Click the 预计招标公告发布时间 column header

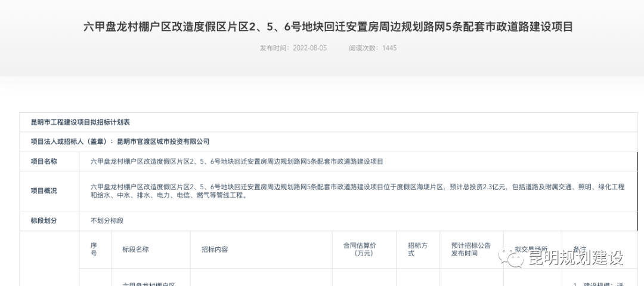tap(471, 250)
